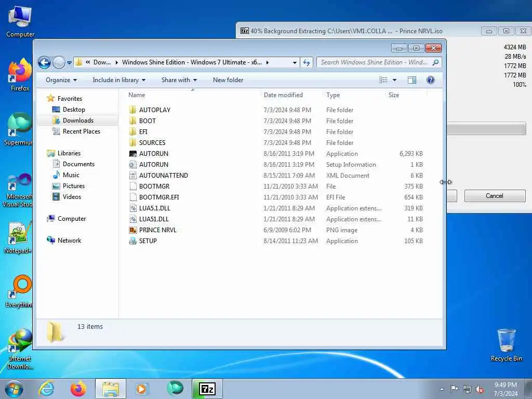Open Videos library

[x=72, y=196]
